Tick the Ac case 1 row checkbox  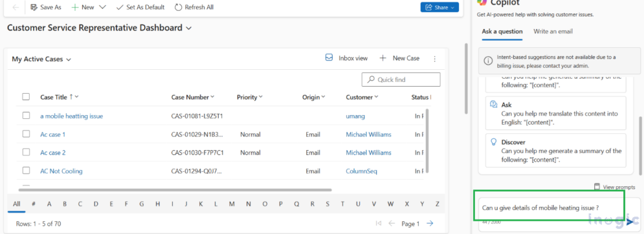(x=26, y=134)
